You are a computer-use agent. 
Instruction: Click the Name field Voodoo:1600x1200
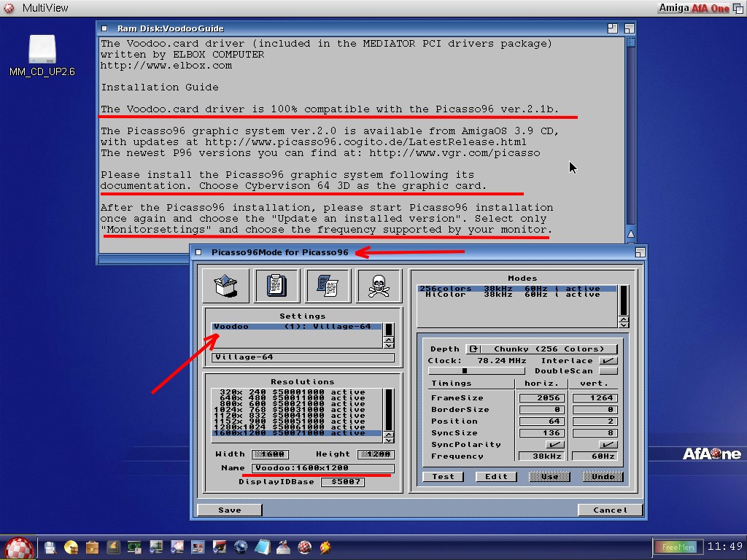(322, 468)
